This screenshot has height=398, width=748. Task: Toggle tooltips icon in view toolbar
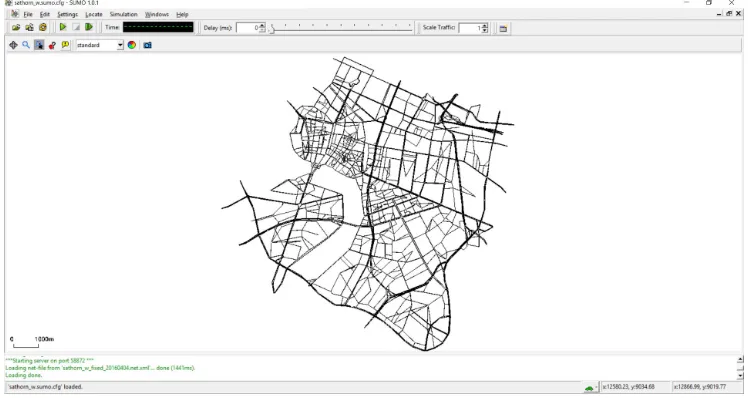click(65, 45)
